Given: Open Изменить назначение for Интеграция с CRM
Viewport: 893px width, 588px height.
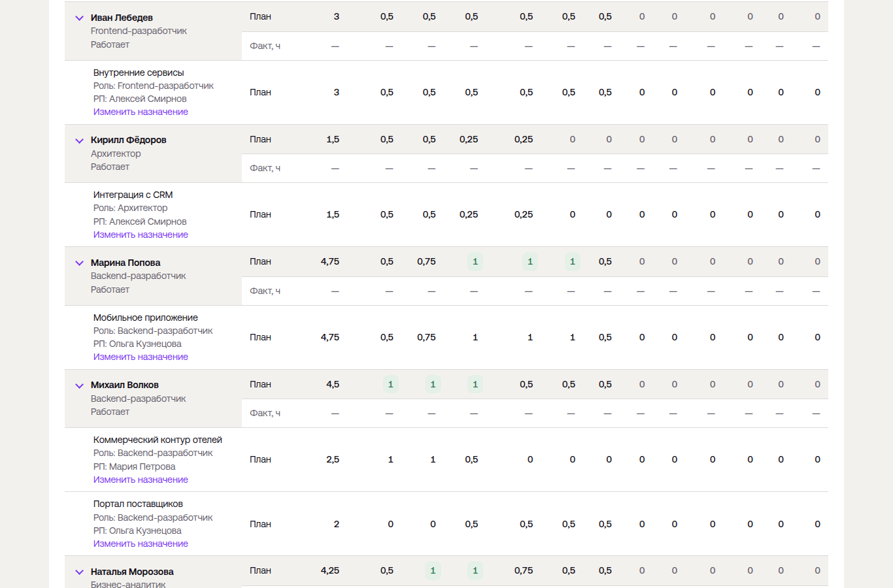Looking at the screenshot, I should pyautogui.click(x=141, y=235).
